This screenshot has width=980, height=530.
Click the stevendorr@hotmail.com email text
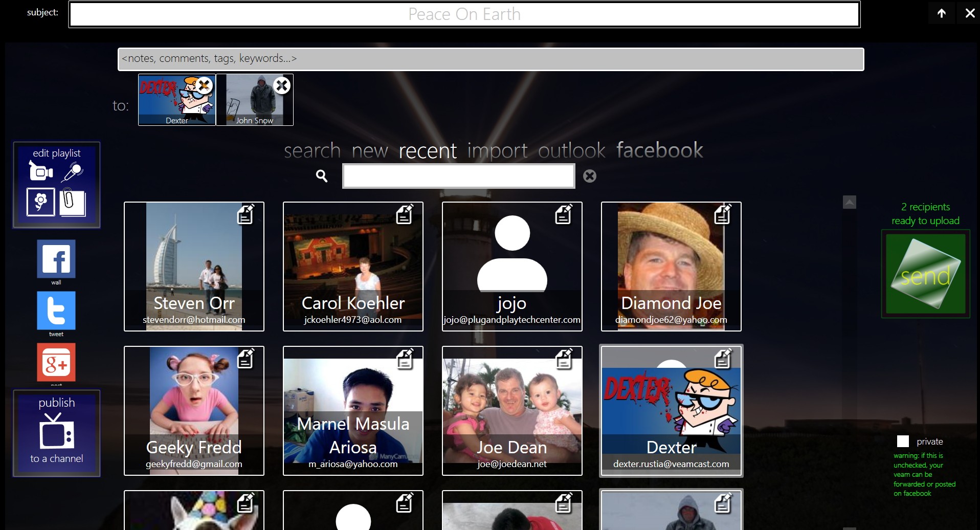pyautogui.click(x=194, y=320)
